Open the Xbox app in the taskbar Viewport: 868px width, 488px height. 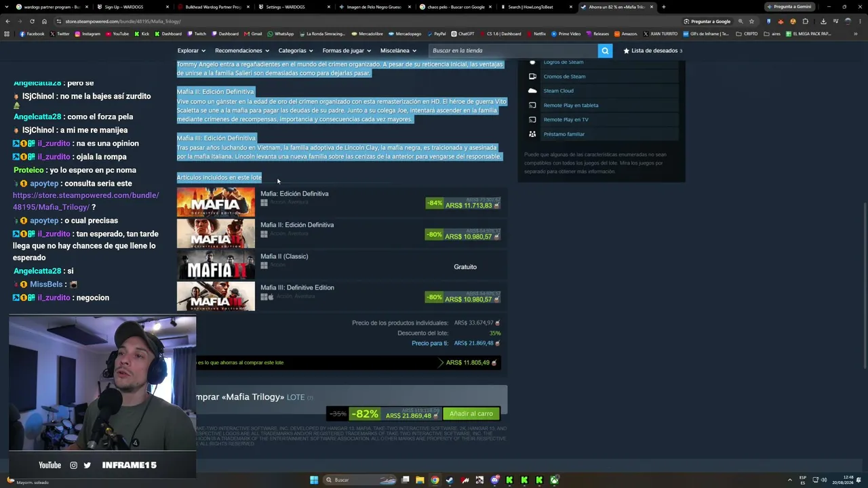(x=554, y=480)
